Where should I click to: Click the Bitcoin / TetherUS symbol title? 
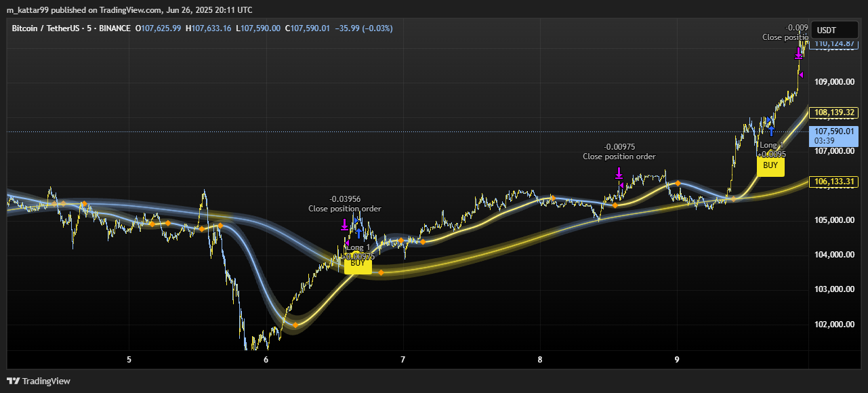(x=71, y=28)
